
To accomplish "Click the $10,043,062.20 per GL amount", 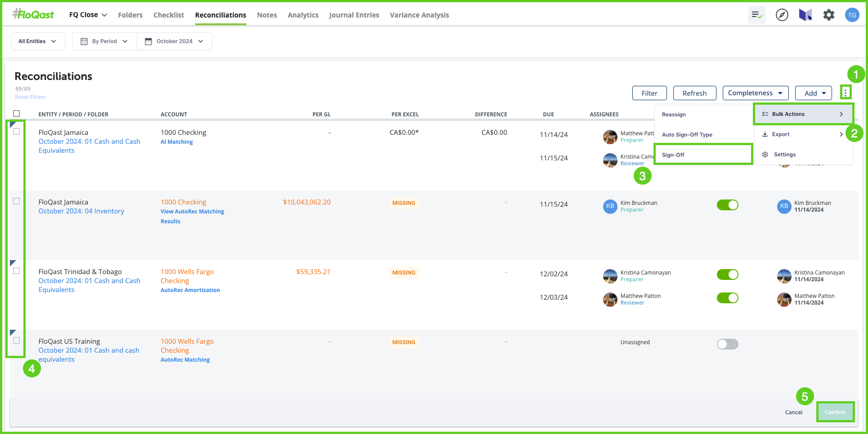I will [x=307, y=202].
